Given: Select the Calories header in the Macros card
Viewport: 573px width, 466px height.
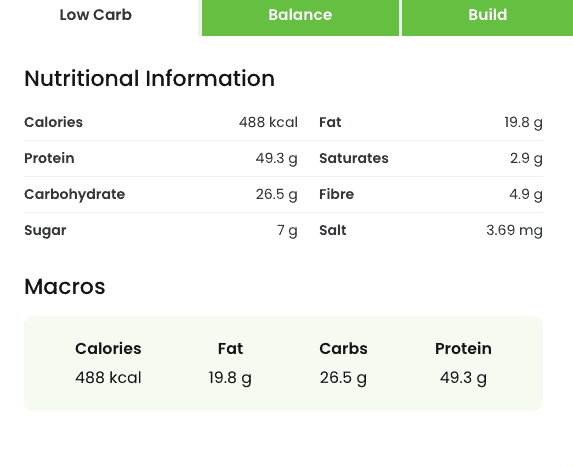Looking at the screenshot, I should [108, 348].
